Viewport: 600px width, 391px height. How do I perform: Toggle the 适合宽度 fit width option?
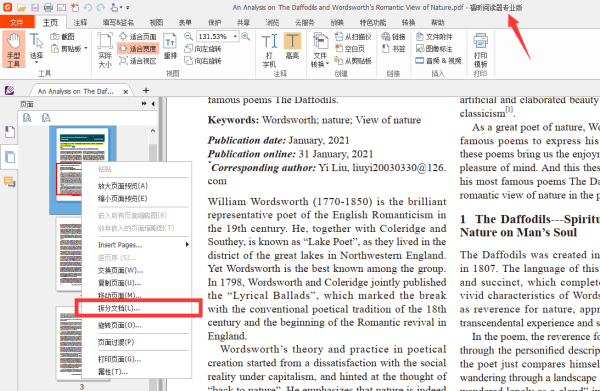point(138,49)
